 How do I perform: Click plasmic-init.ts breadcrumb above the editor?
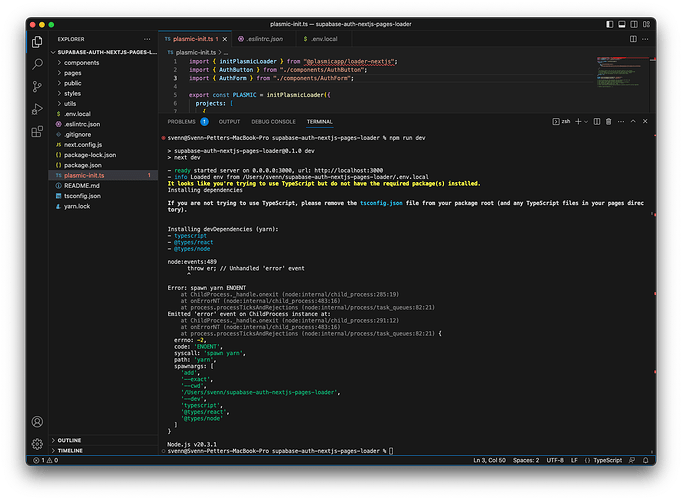[x=194, y=52]
